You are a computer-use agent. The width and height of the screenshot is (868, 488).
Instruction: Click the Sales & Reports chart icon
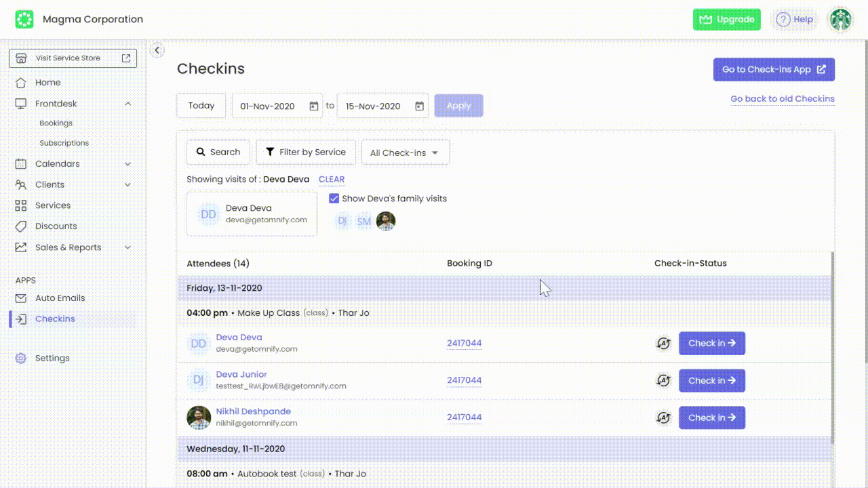(x=21, y=247)
